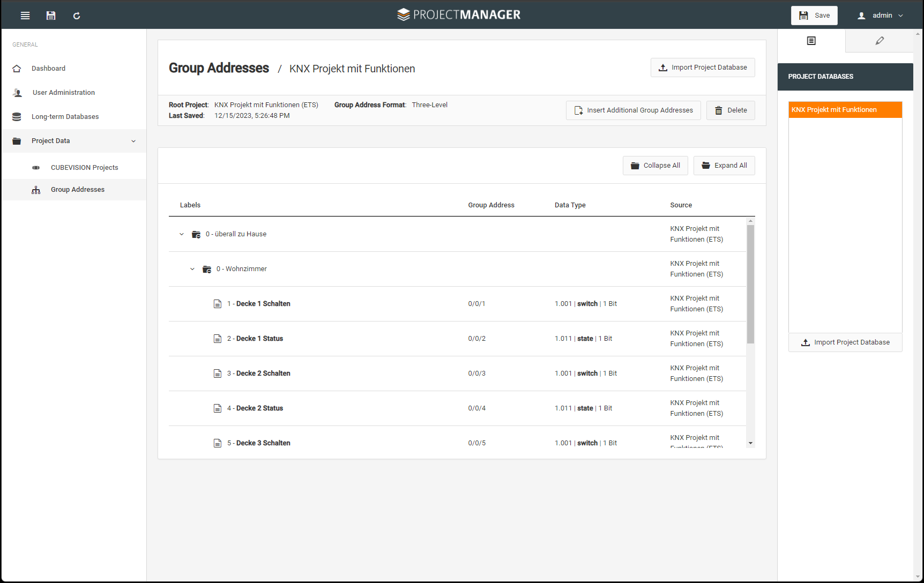Click the PROJECT DATABASES panel header
924x583 pixels.
coord(845,77)
